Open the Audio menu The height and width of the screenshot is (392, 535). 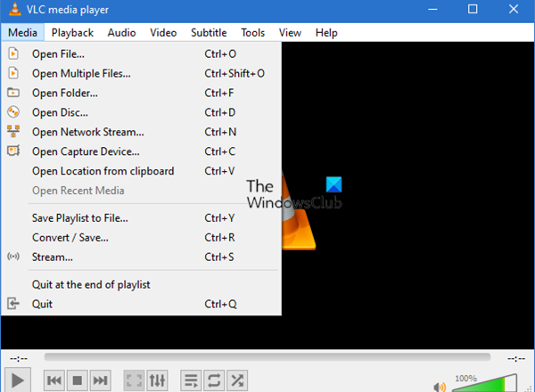(121, 32)
